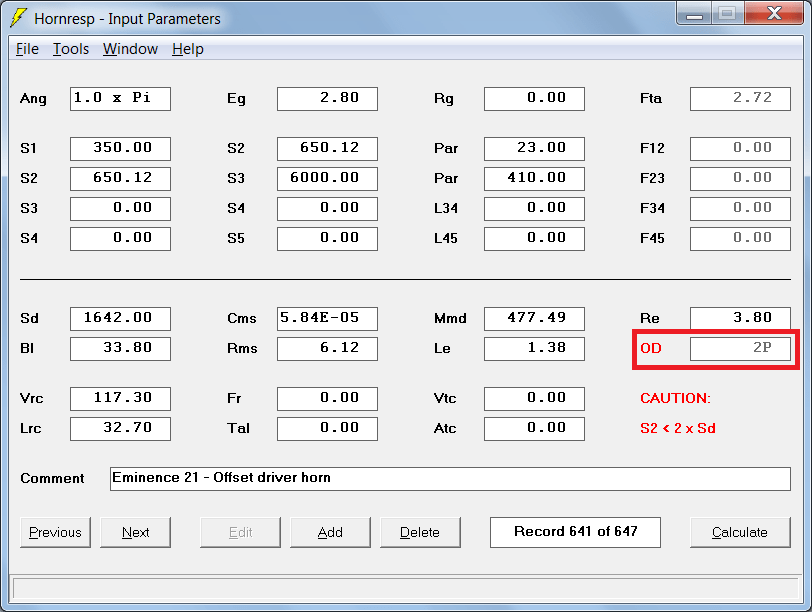The width and height of the screenshot is (812, 612).
Task: Click the S1 field with 350.00
Action: (120, 149)
